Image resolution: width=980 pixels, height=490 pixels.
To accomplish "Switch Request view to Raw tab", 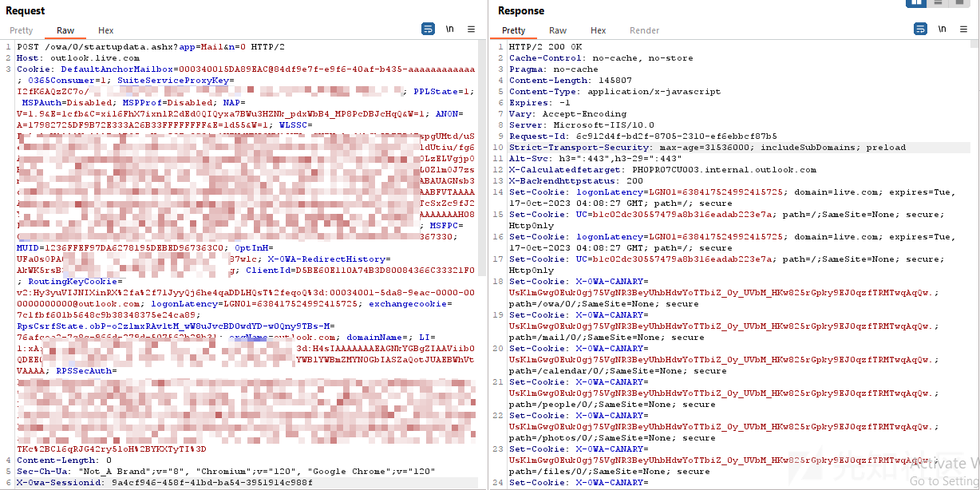I will pos(65,30).
